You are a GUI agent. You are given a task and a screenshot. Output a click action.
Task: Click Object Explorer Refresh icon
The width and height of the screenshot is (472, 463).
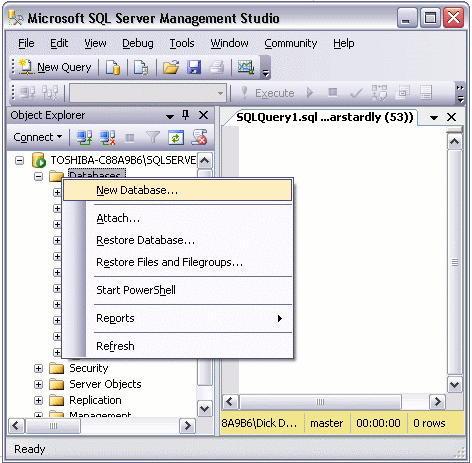176,138
